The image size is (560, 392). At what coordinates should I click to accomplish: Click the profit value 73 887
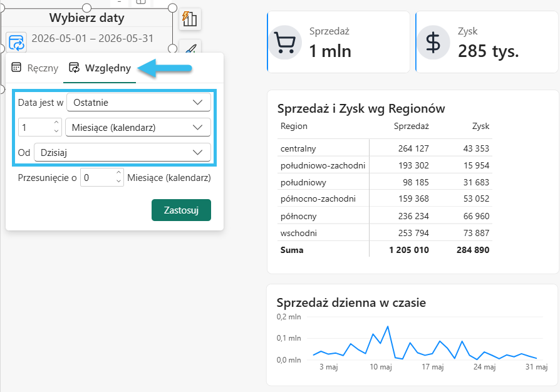point(476,233)
